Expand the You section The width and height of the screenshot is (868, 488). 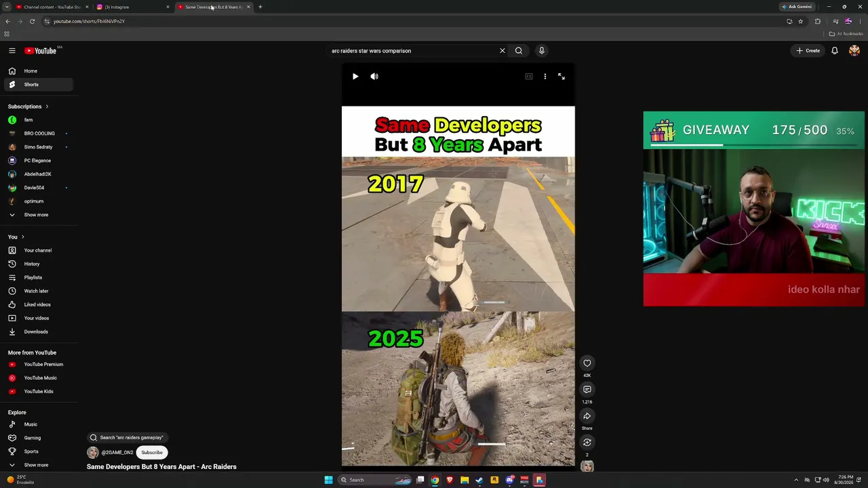coord(16,237)
